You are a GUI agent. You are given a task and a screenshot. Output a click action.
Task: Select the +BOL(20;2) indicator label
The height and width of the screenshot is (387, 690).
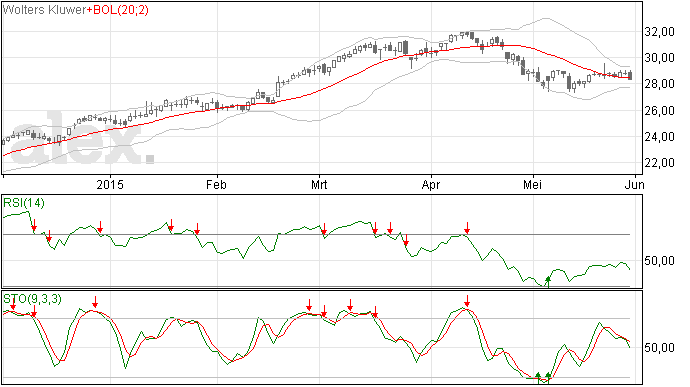tap(117, 10)
